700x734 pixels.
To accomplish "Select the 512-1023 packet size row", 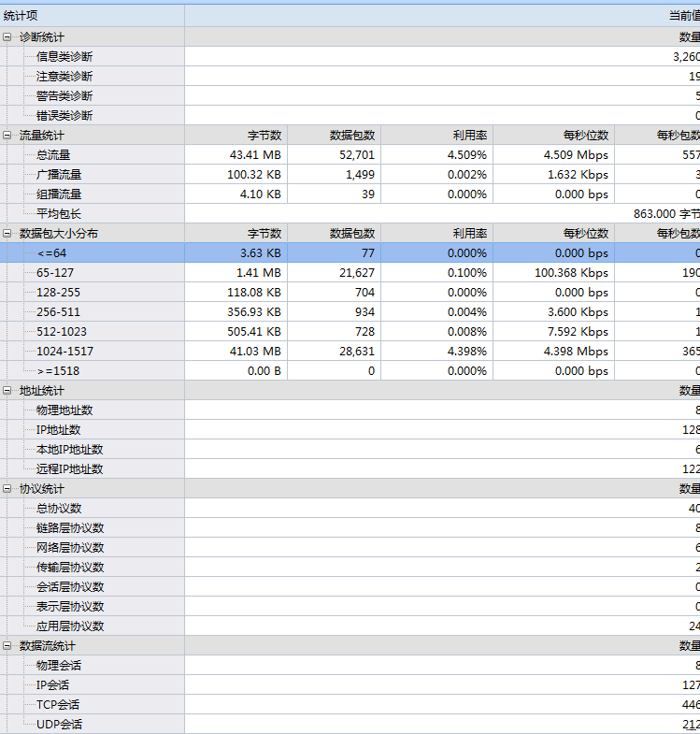I will [350, 332].
